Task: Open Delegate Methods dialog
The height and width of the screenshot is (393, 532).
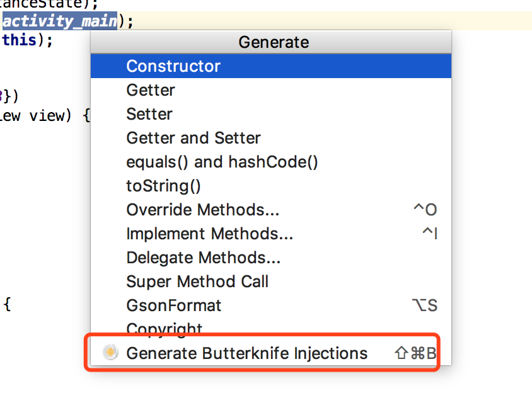Action: (x=206, y=258)
